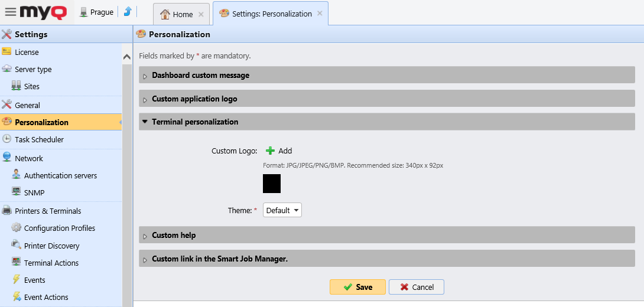The height and width of the screenshot is (307, 644).
Task: Close the Home tab
Action: coord(201,14)
